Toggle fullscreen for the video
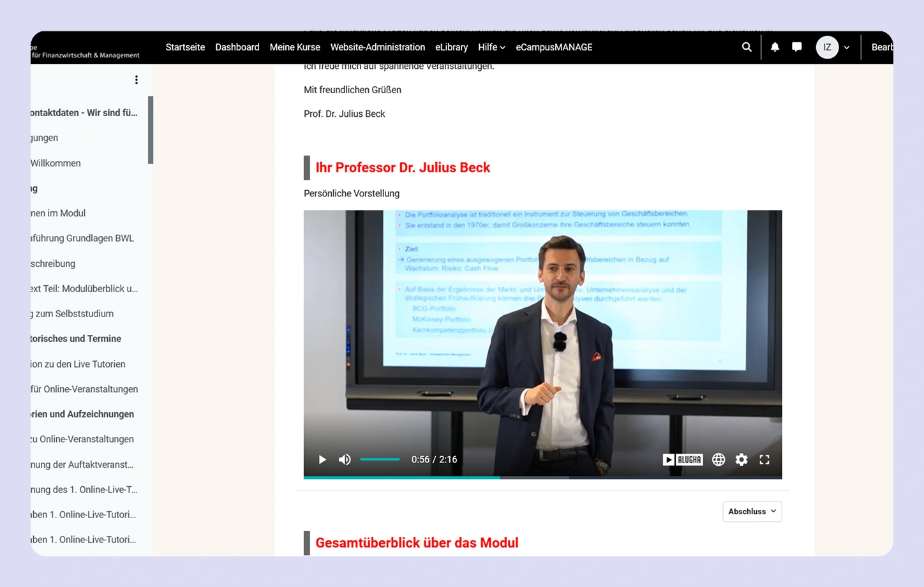 764,459
